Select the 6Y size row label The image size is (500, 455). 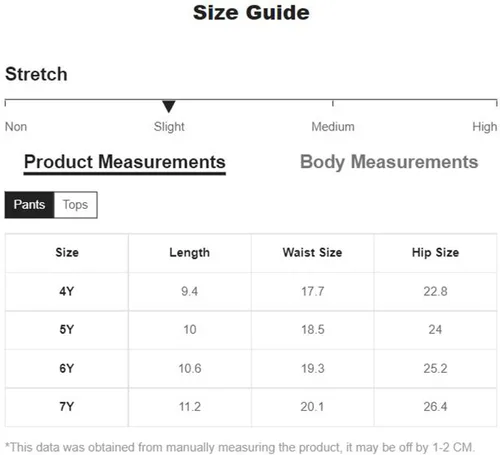click(67, 368)
